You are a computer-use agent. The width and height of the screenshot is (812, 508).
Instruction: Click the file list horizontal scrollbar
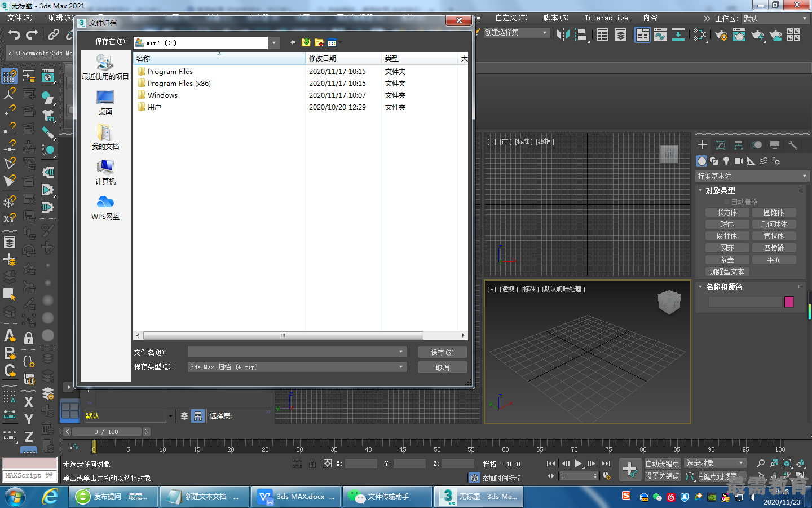pos(282,335)
